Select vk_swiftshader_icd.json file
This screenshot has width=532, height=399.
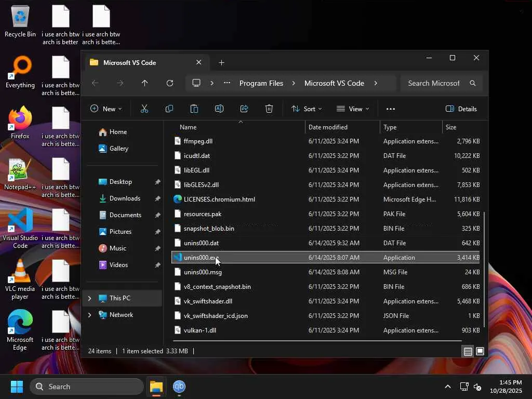point(325,316)
